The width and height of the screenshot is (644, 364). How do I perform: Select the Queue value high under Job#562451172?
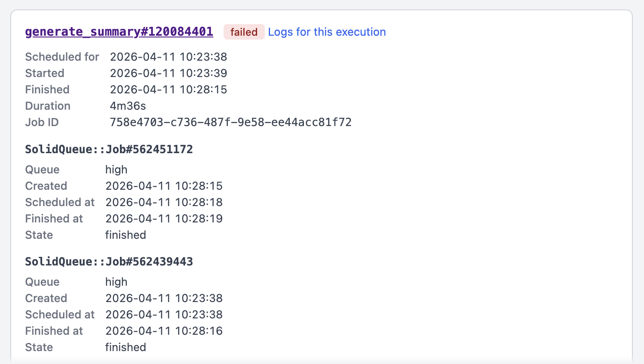click(116, 169)
